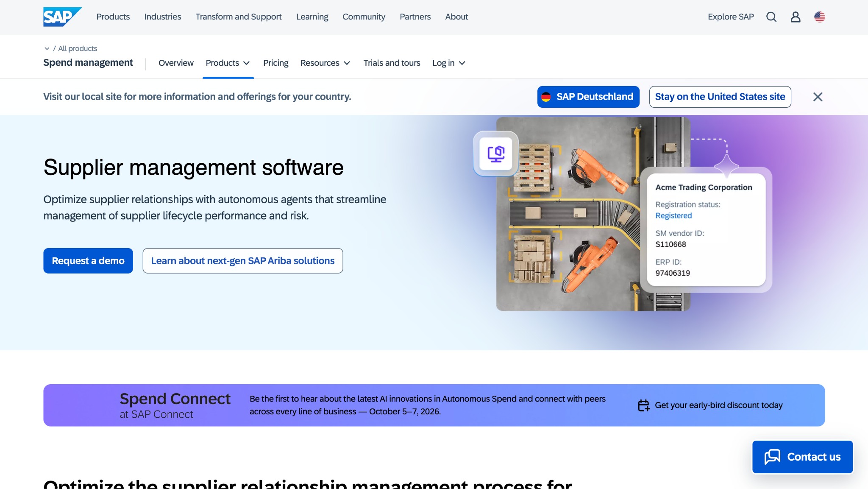Click Request a demo button
868x489 pixels.
(88, 261)
